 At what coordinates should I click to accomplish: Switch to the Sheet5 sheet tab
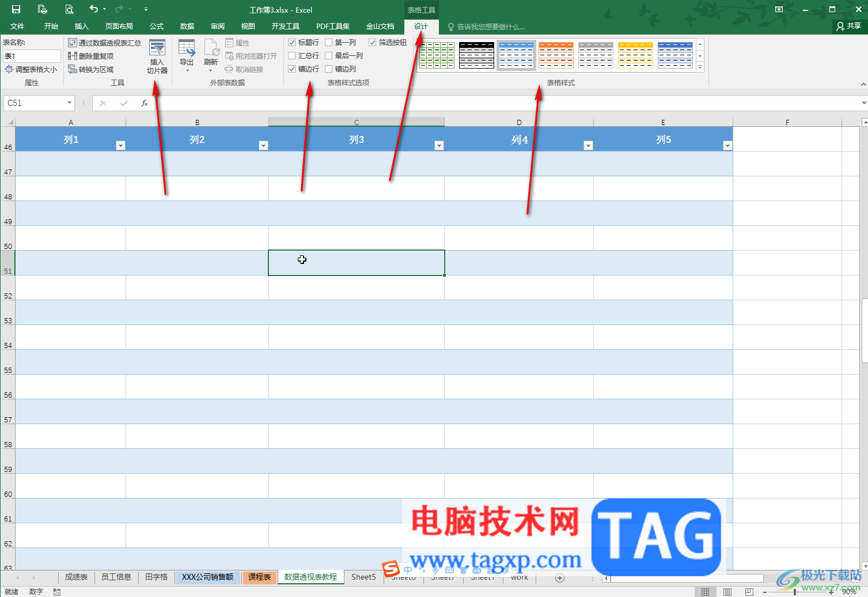pyautogui.click(x=363, y=577)
